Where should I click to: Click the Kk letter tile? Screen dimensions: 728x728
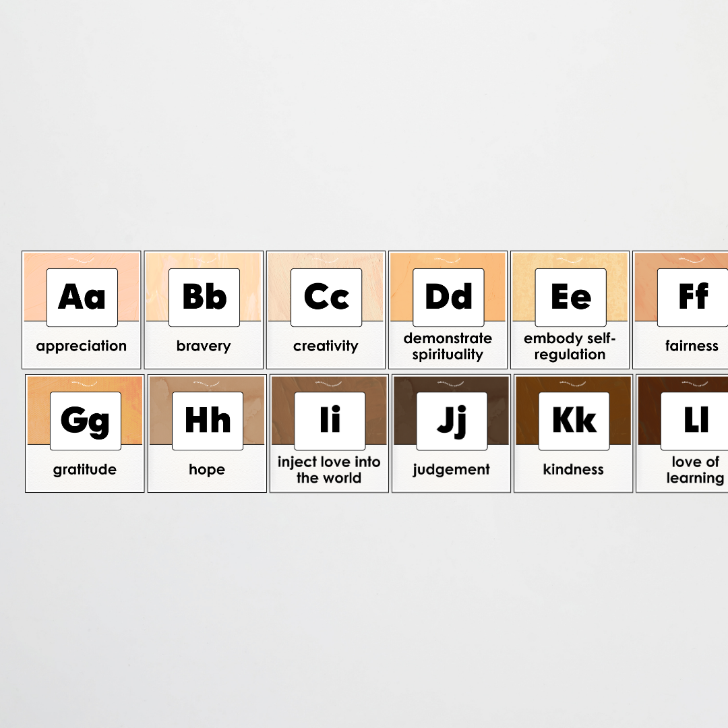(574, 419)
